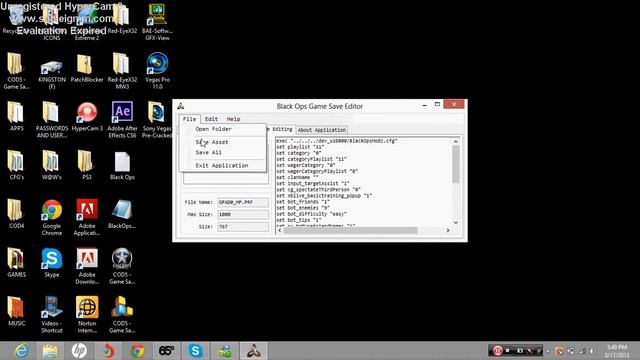Click the Max Size input field
This screenshot has width=640, height=360.
243,214
